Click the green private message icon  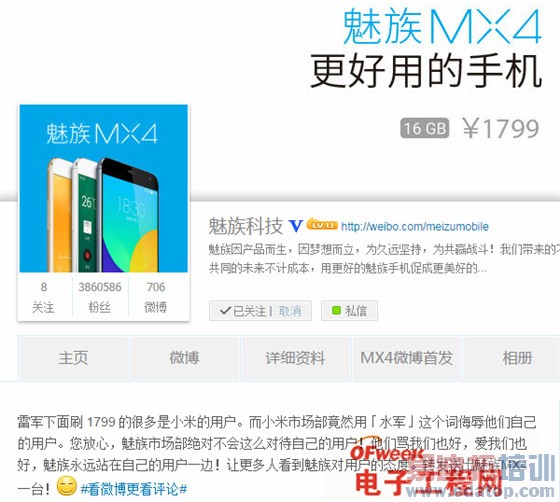[336, 311]
